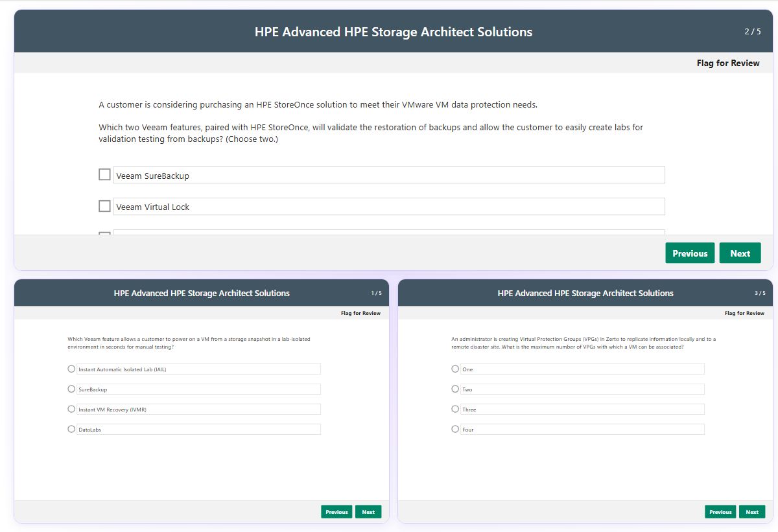Flag question 3 / 5 for review
Image resolution: width=778 pixels, height=532 pixels.
tap(744, 313)
